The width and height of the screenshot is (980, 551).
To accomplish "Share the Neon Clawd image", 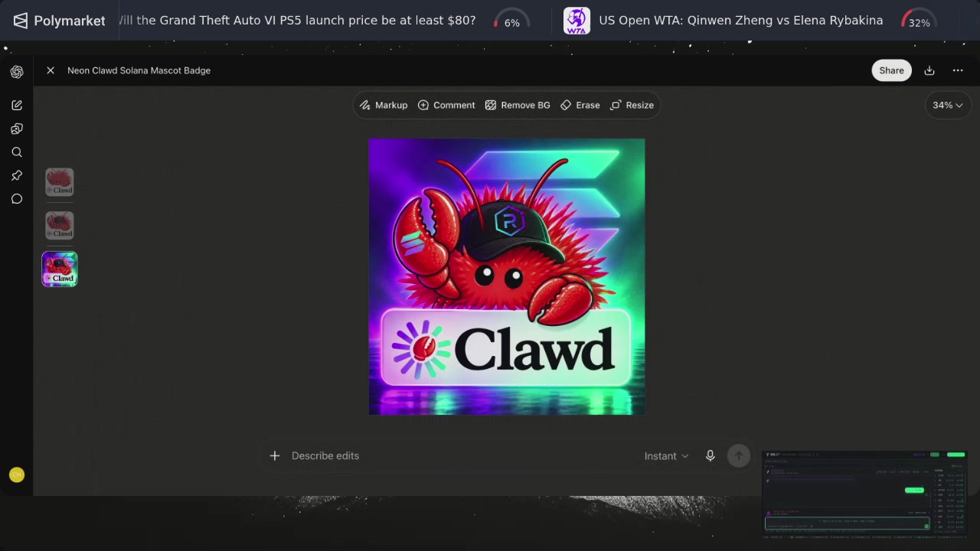I will 891,70.
